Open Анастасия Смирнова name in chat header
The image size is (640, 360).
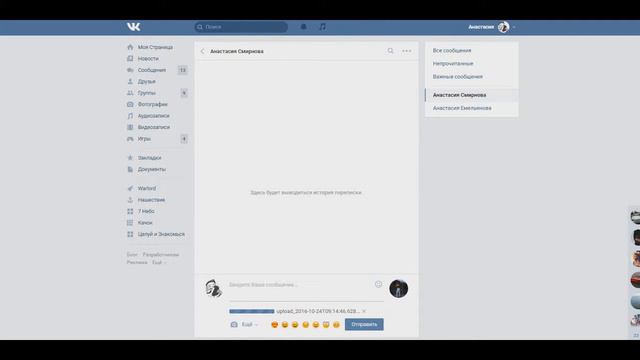point(237,51)
